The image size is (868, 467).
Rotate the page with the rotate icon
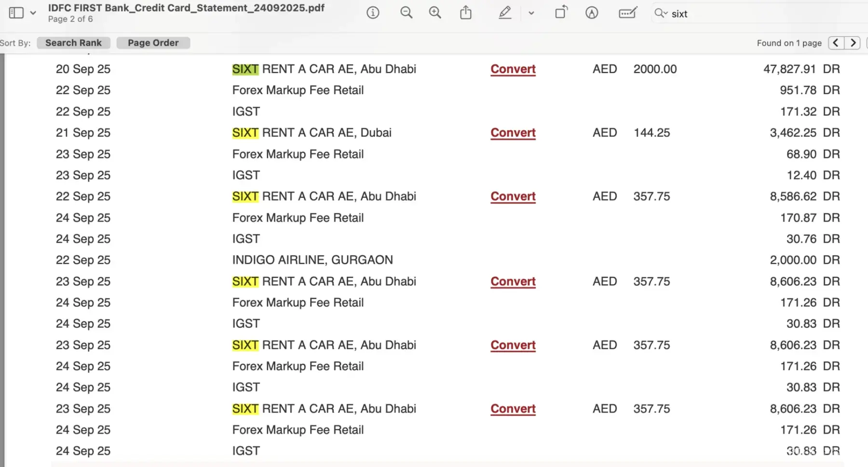tap(561, 13)
